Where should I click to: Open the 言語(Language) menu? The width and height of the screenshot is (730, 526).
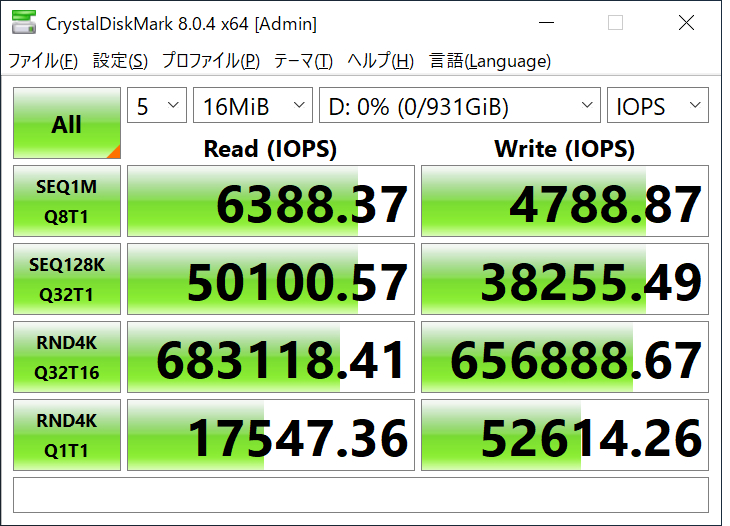pyautogui.click(x=490, y=61)
